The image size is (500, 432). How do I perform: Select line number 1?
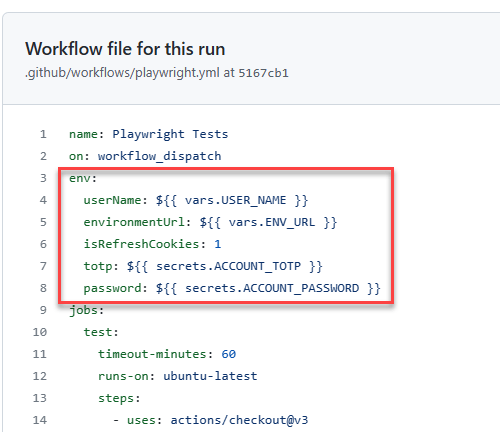(x=43, y=134)
